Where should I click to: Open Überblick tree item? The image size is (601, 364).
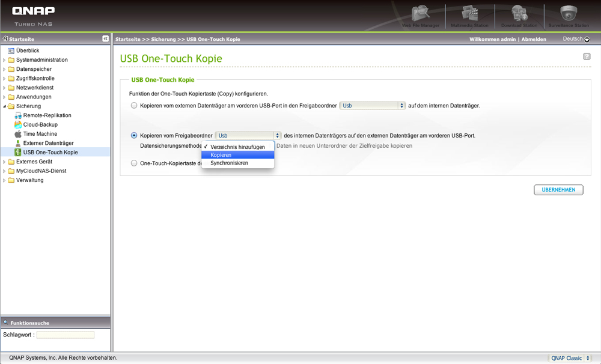tap(28, 50)
